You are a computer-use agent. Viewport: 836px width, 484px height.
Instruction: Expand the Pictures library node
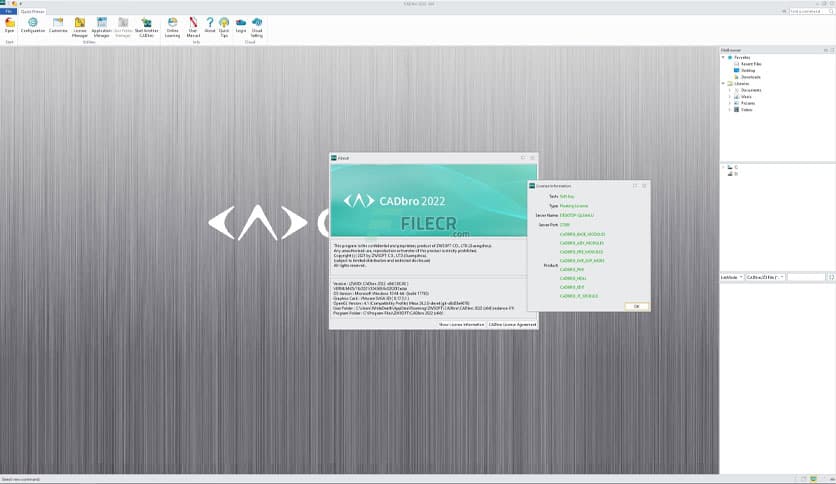(x=730, y=103)
